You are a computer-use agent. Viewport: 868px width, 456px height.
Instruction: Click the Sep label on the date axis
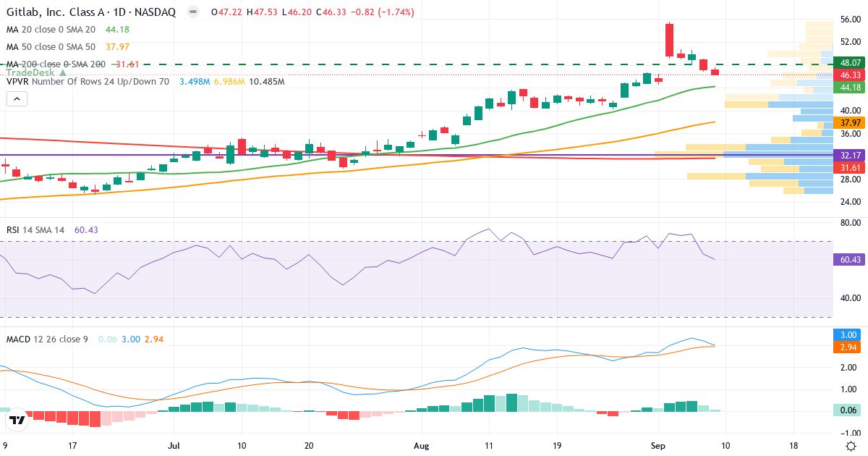pos(658,447)
